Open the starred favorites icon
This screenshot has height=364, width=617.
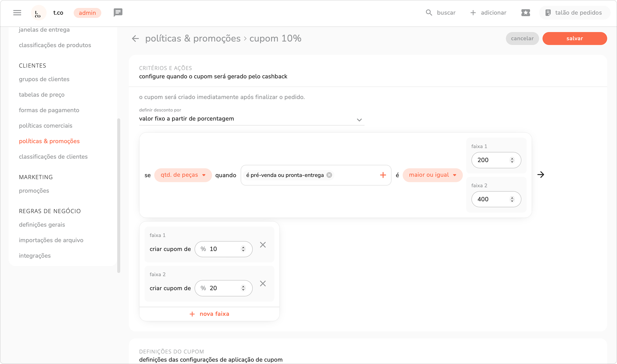coord(525,13)
